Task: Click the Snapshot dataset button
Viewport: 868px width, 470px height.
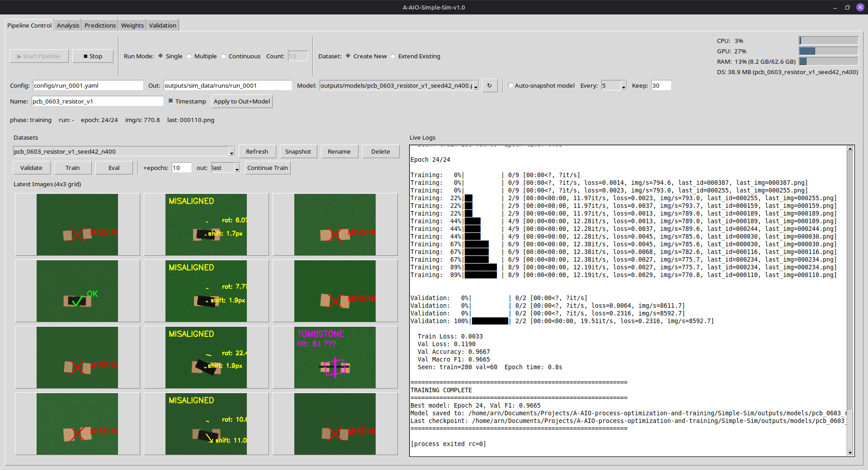Action: click(298, 151)
